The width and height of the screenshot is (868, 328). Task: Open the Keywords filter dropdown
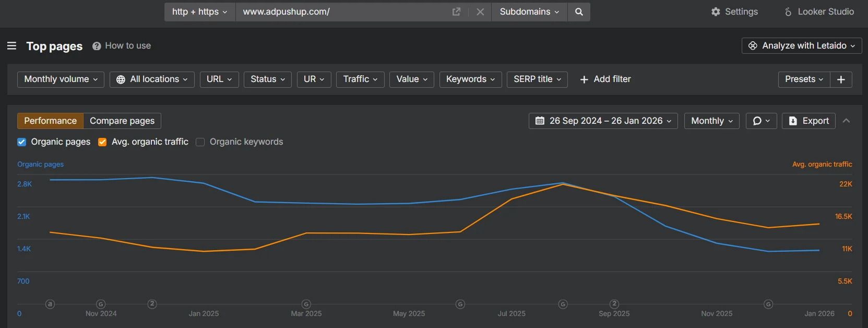(471, 79)
